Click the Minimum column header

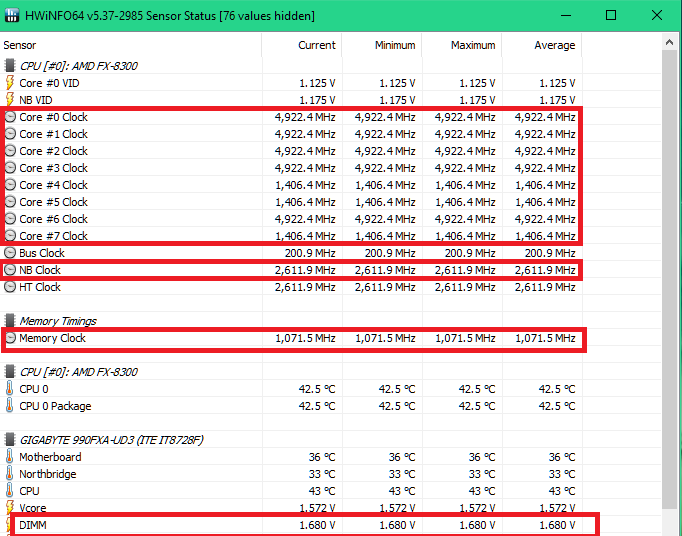(x=382, y=45)
